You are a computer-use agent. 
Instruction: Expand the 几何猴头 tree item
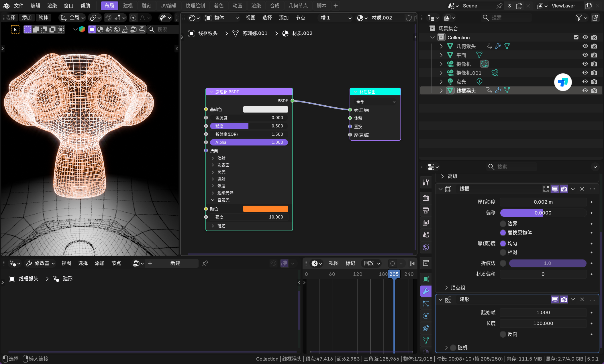pyautogui.click(x=441, y=46)
